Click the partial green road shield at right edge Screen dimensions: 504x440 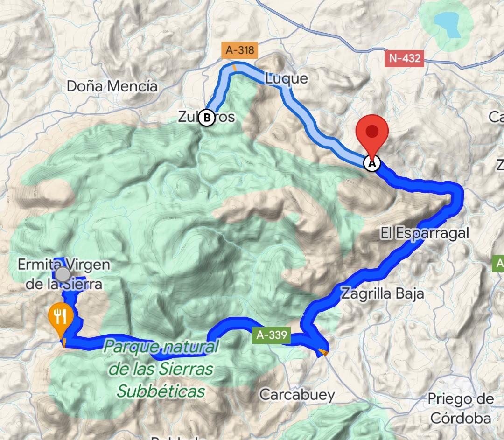(498, 264)
